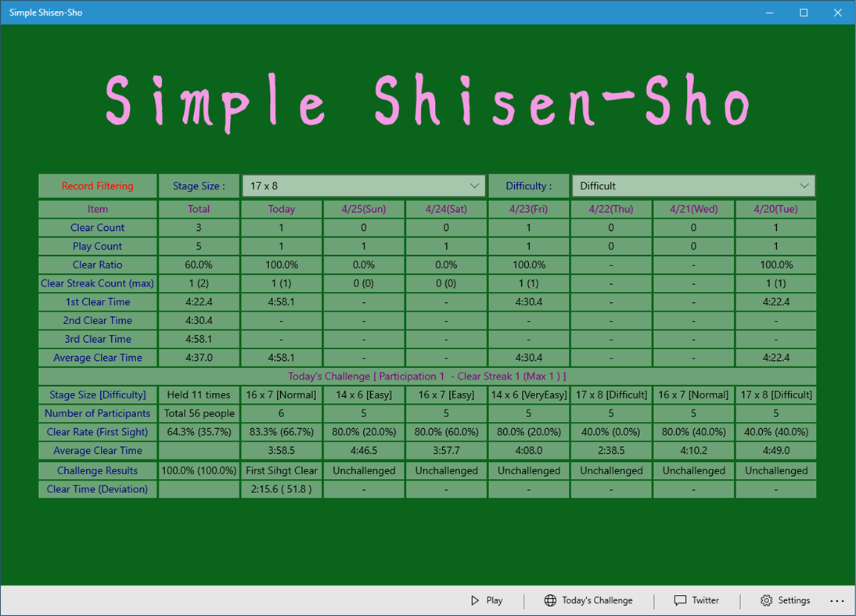Select the Clear Count row header
The width and height of the screenshot is (856, 616).
[97, 227]
